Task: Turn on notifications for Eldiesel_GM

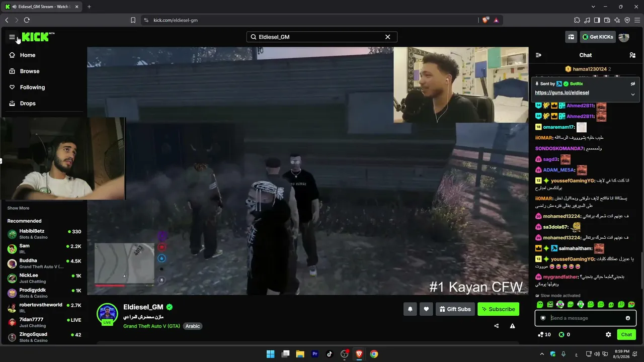Action: click(x=410, y=309)
